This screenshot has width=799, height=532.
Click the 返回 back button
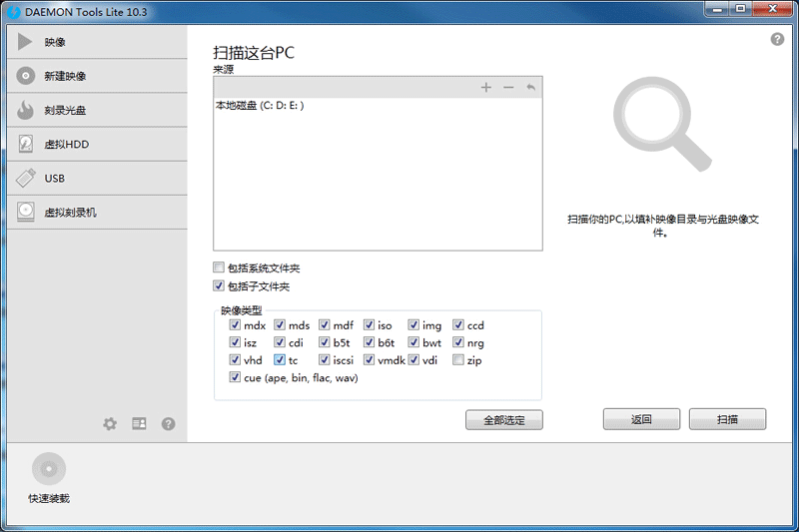coord(641,419)
